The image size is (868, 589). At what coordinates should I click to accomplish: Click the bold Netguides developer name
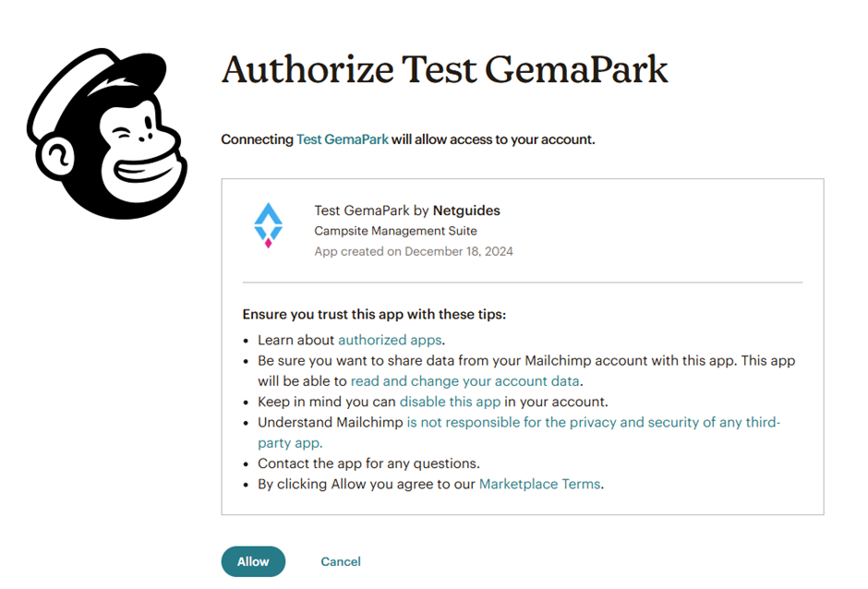tap(466, 210)
